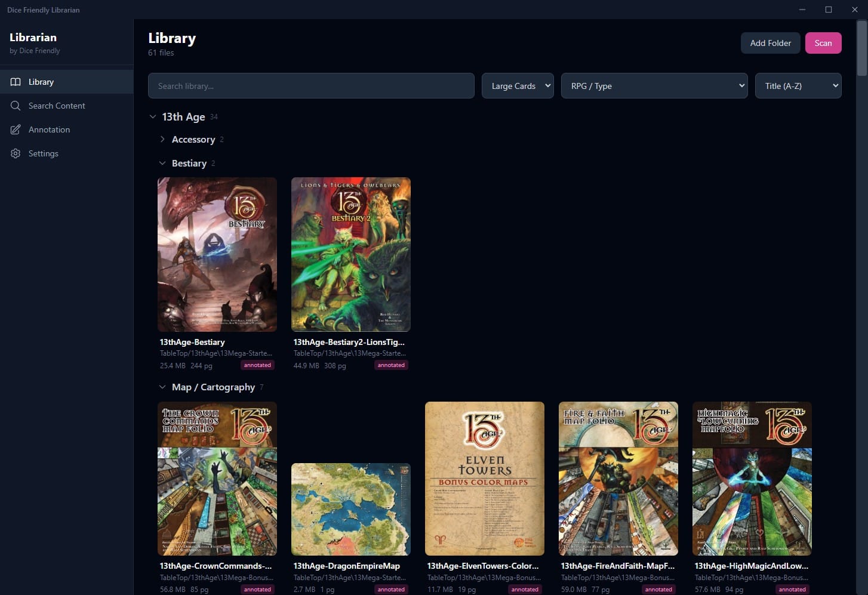The image size is (868, 595).
Task: Change sorting with the Title (A-Z) dropdown
Action: [x=798, y=85]
